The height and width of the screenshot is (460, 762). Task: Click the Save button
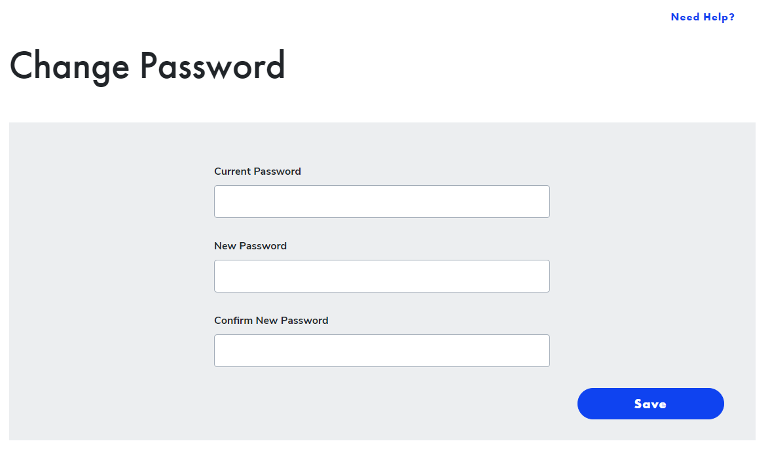pyautogui.click(x=650, y=403)
